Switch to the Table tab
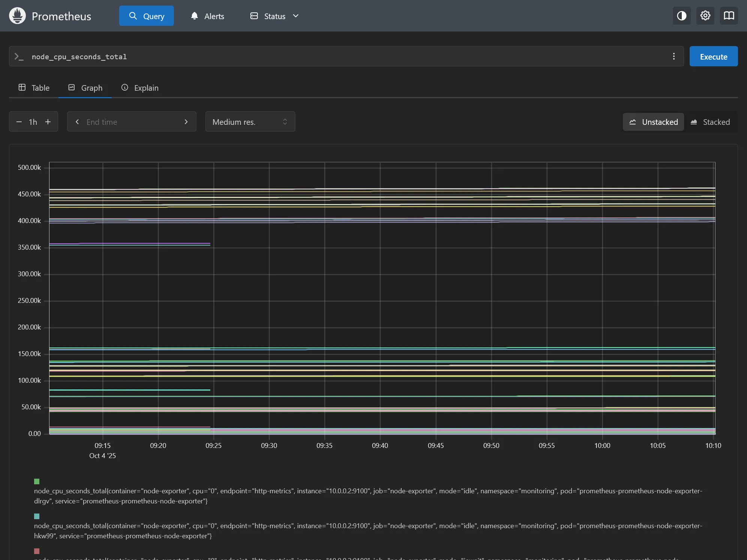This screenshot has width=747, height=560. click(34, 88)
